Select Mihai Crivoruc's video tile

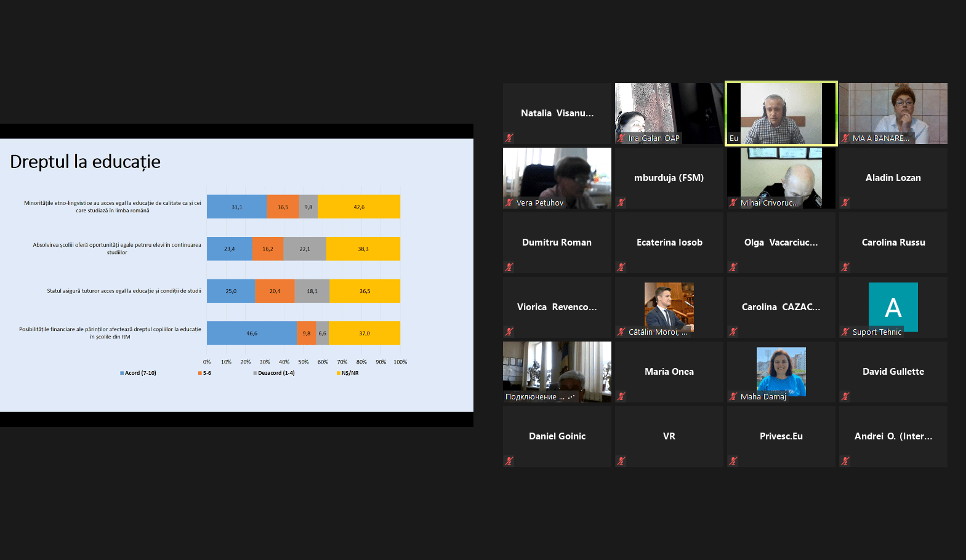(781, 177)
